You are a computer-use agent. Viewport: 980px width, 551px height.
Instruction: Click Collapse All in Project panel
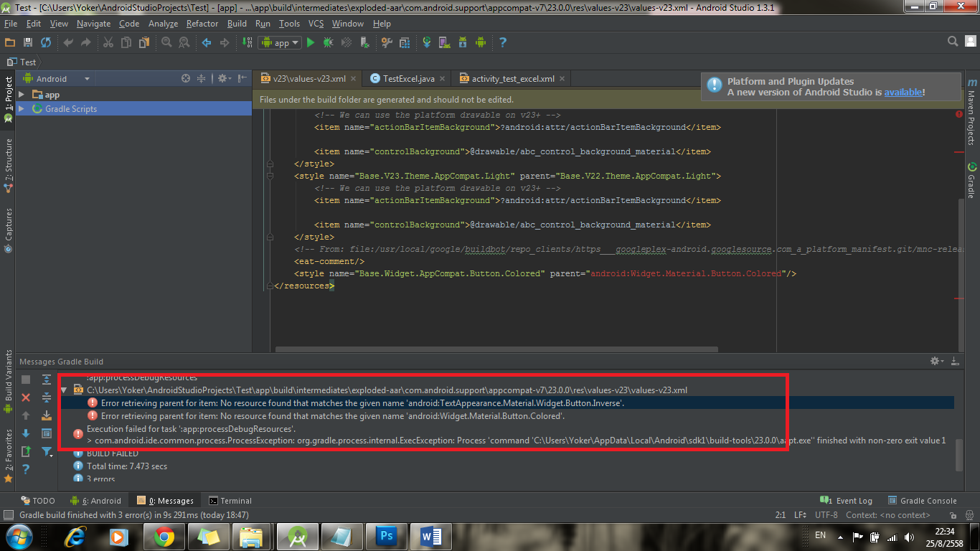202,78
